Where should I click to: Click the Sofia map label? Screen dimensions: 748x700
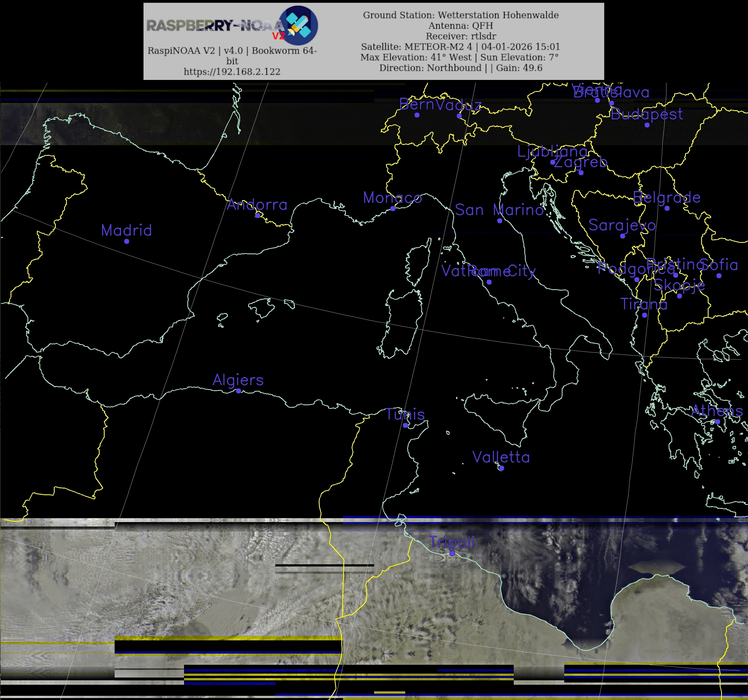pyautogui.click(x=719, y=265)
